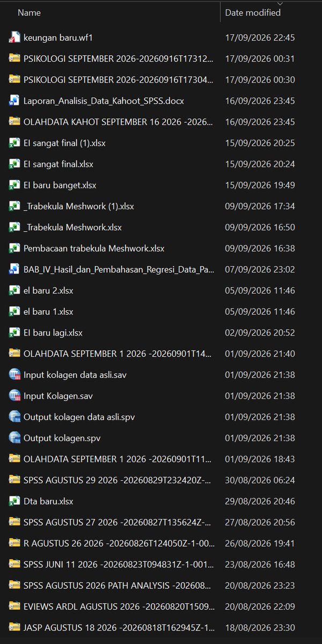Screen dimensions: 322x644
Task: Select the file name 'Input Kolagen.sav'
Action: pos(58,396)
